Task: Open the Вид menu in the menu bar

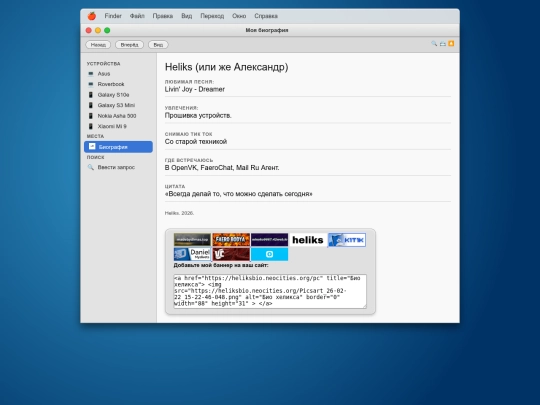Action: (187, 16)
